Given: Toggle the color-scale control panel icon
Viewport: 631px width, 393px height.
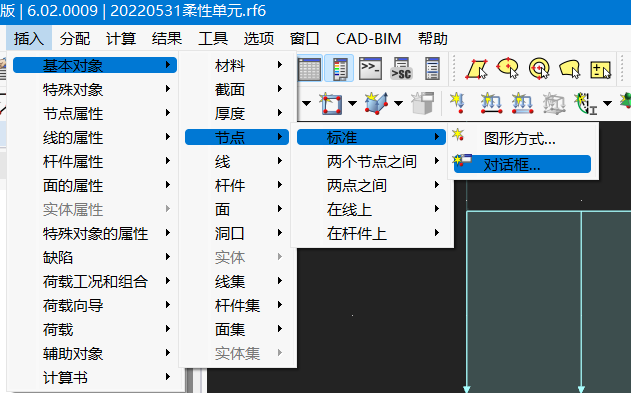Looking at the screenshot, I should pos(339,69).
